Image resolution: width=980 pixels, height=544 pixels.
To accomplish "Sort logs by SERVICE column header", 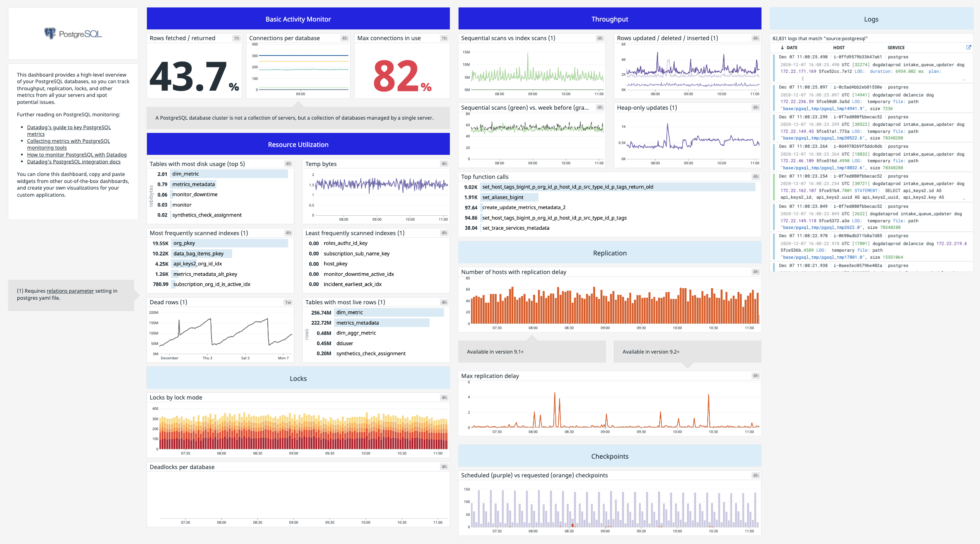I will tap(896, 48).
